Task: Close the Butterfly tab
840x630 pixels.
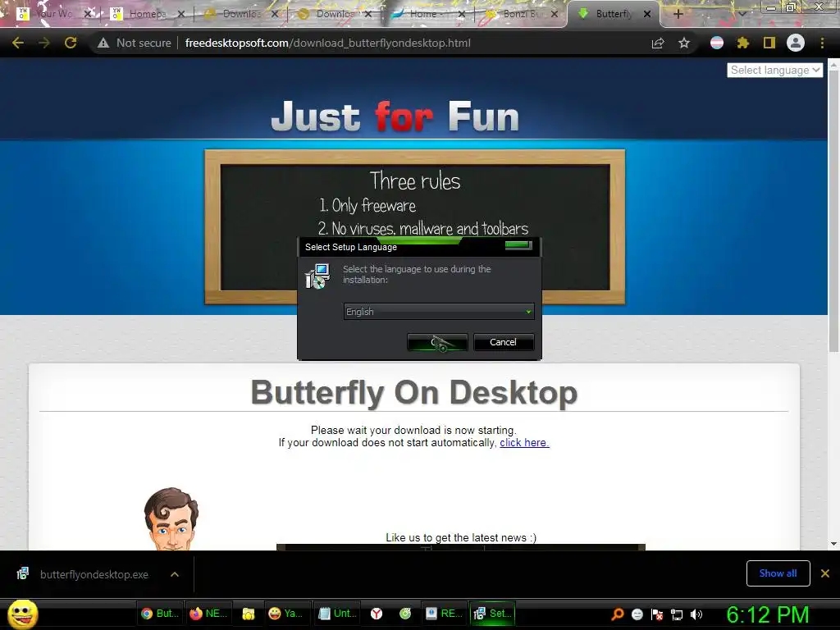Action: (x=647, y=14)
